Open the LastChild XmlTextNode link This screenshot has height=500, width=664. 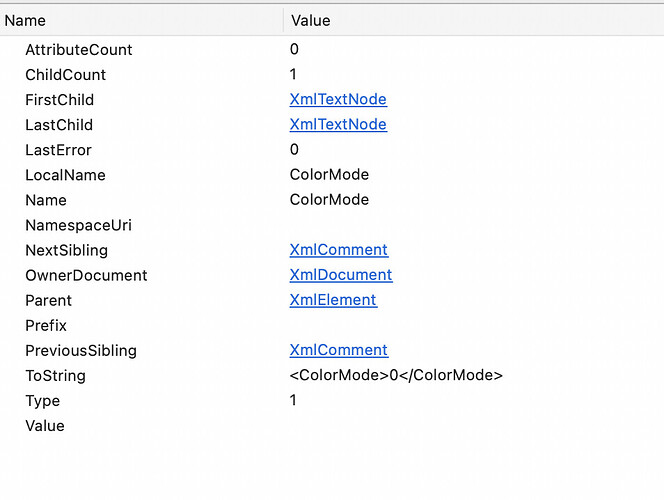click(338, 124)
